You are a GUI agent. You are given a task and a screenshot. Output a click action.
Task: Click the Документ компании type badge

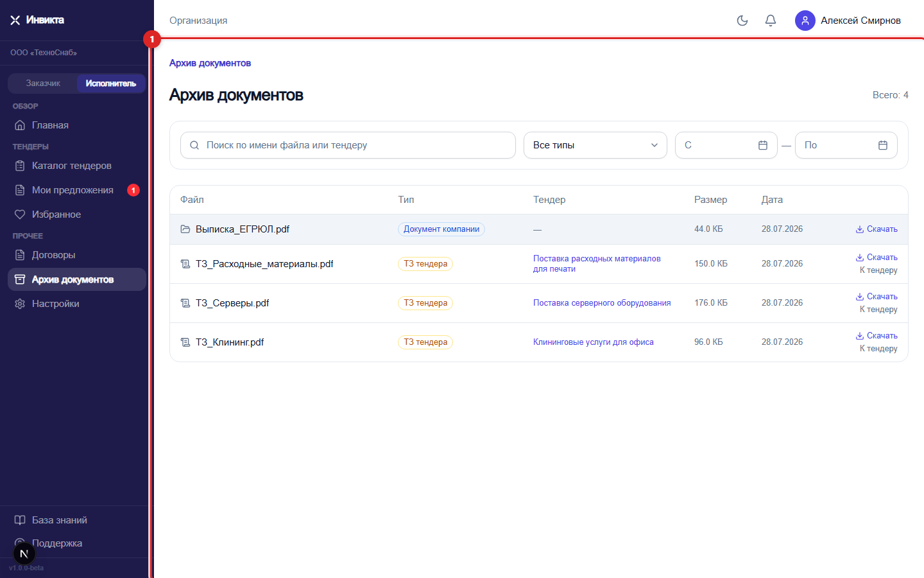tap(441, 229)
